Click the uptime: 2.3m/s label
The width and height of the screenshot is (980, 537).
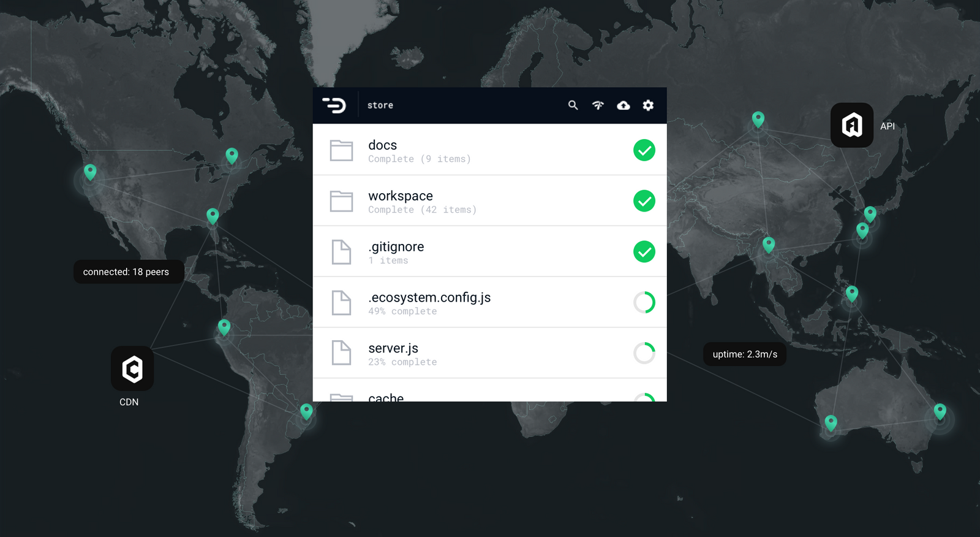click(x=745, y=354)
